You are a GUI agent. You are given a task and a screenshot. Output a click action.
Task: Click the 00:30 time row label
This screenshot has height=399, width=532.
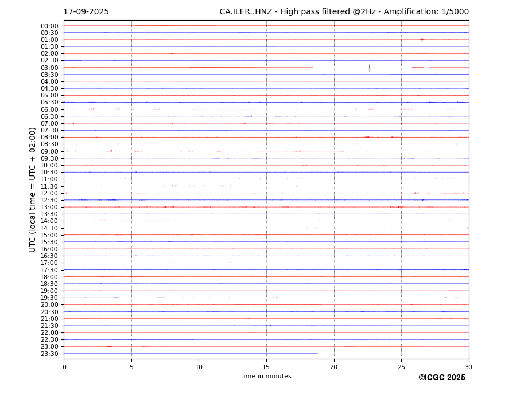pyautogui.click(x=49, y=33)
